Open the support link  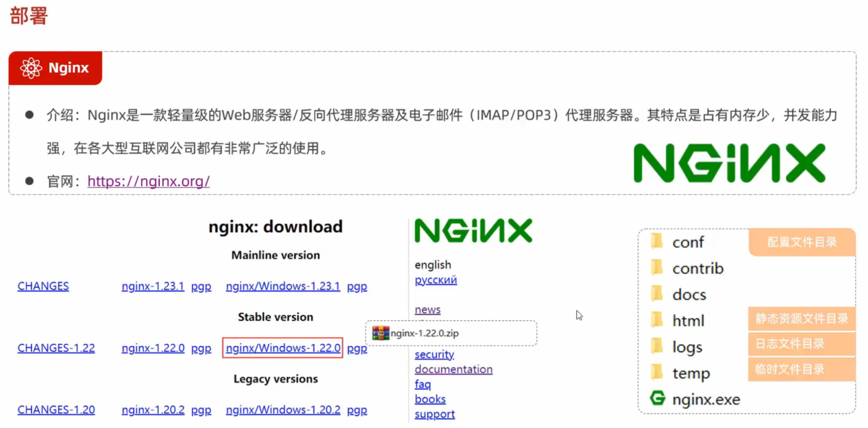(x=434, y=414)
